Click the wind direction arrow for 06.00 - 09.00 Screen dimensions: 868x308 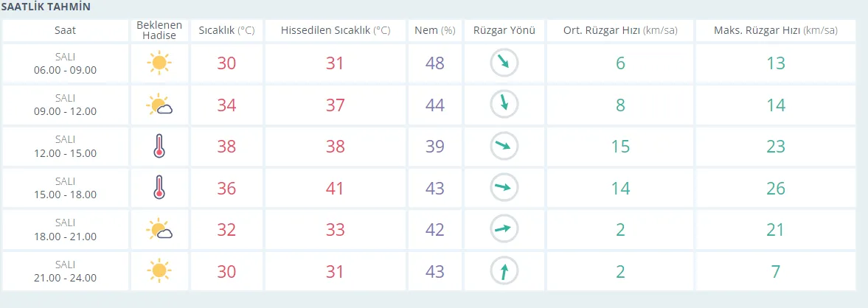tap(504, 63)
